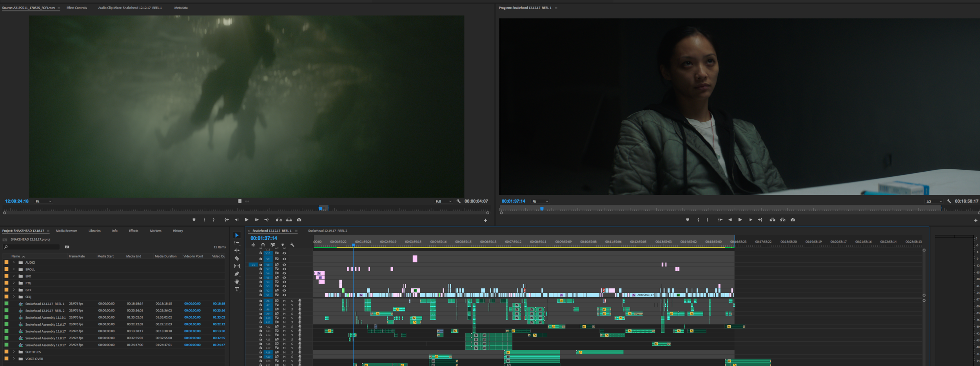Toggle nest-or-individual-clips insert icon in timeline
Viewport: 980px width, 366px height.
253,245
